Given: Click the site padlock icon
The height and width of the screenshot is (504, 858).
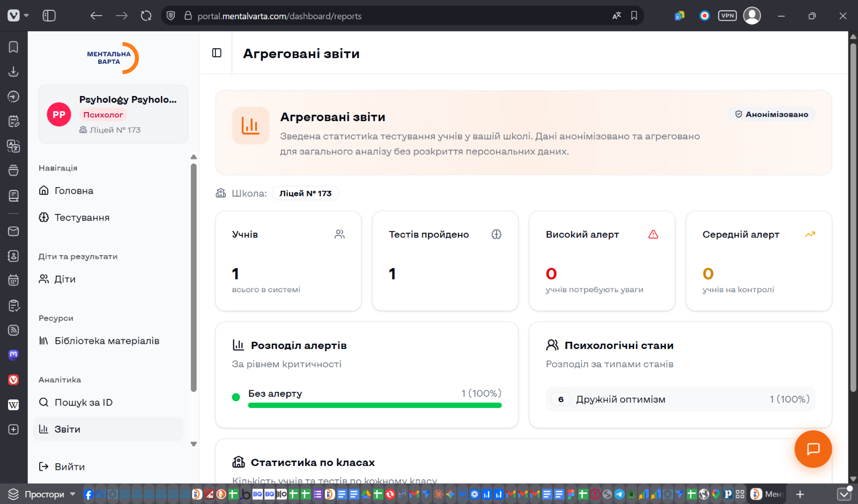Looking at the screenshot, I should 188,16.
